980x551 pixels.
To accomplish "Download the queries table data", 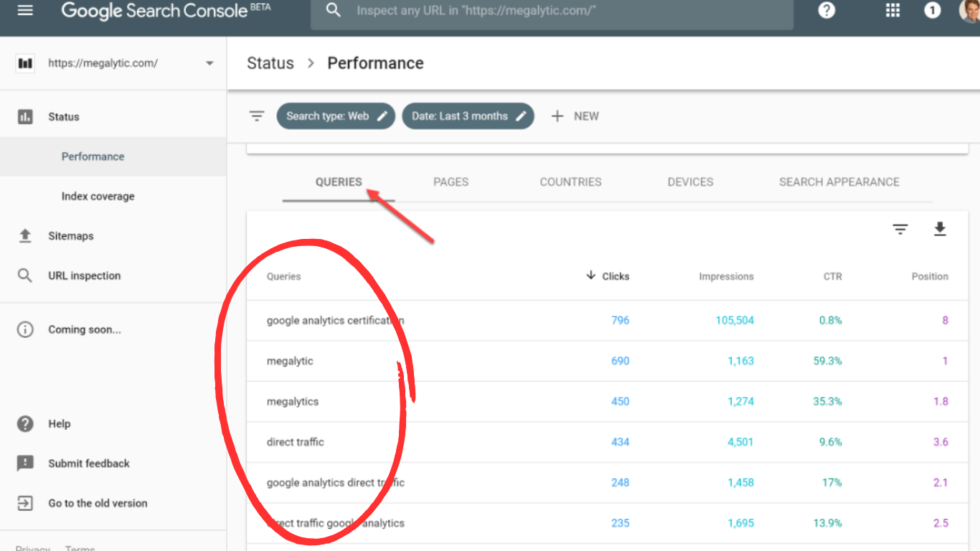I will 940,230.
